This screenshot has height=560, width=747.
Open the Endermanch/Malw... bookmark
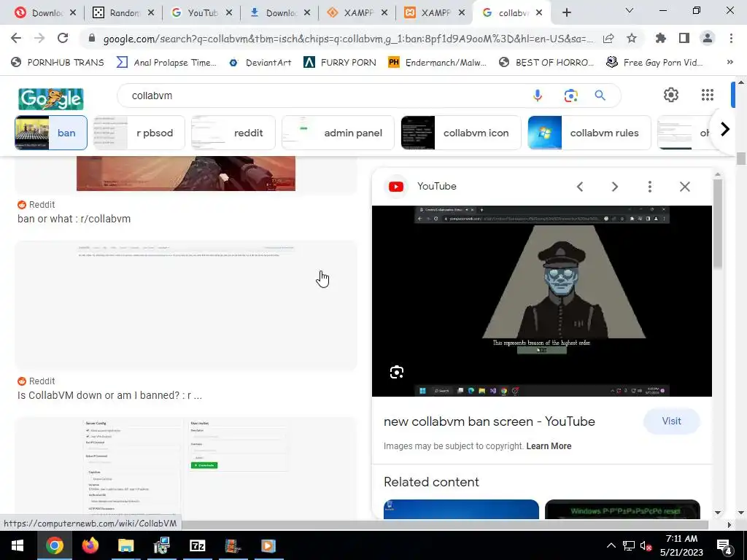(438, 63)
